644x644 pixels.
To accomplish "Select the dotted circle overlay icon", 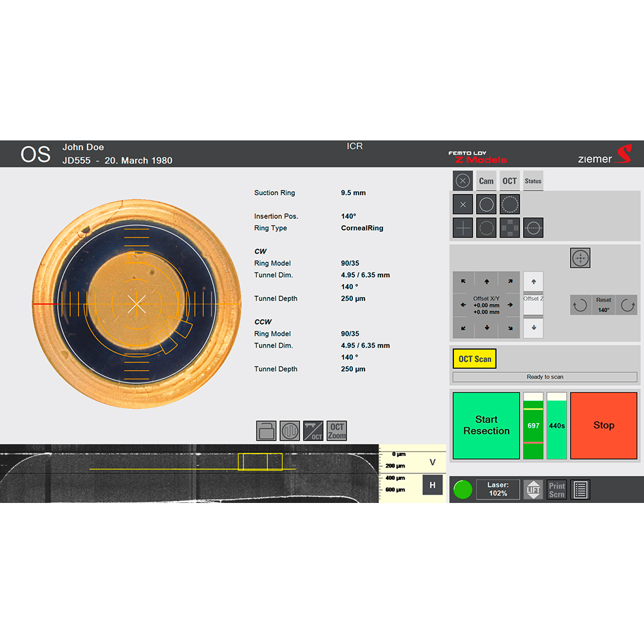I will point(509,204).
